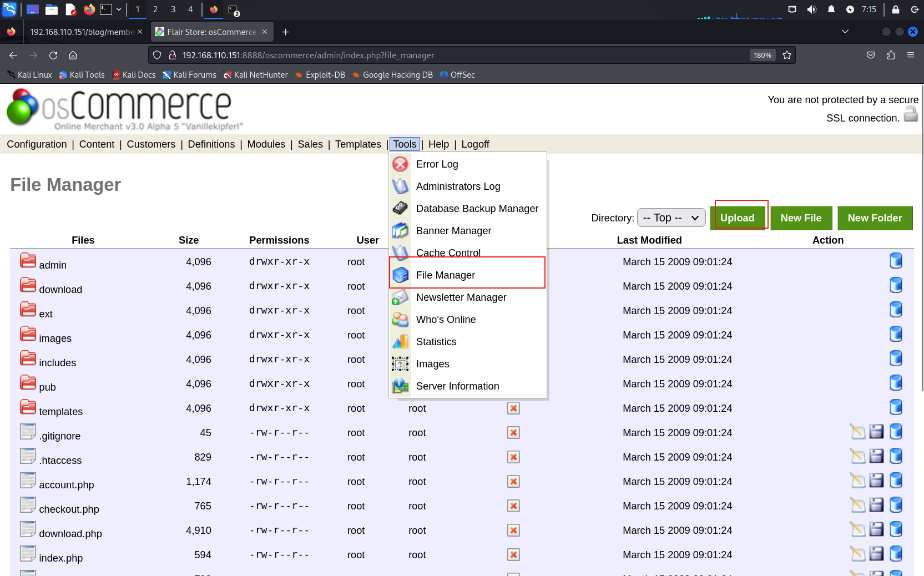924x576 pixels.
Task: Open the download folder link
Action: 60,290
